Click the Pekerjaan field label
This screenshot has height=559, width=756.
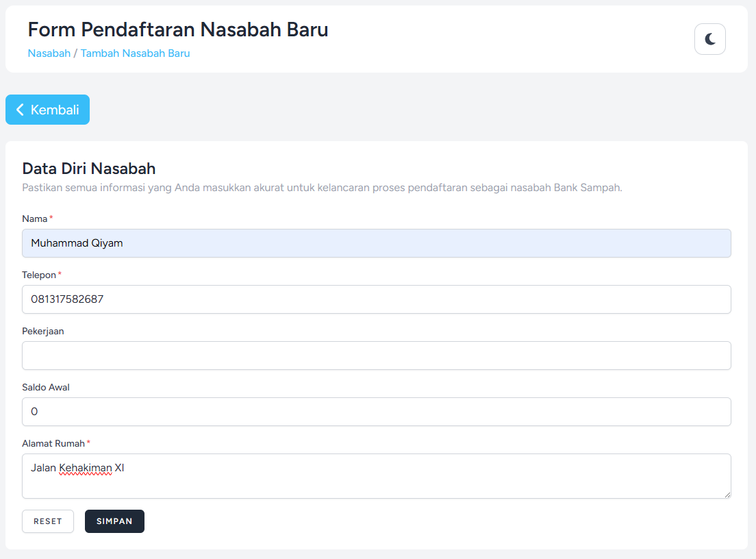(43, 332)
